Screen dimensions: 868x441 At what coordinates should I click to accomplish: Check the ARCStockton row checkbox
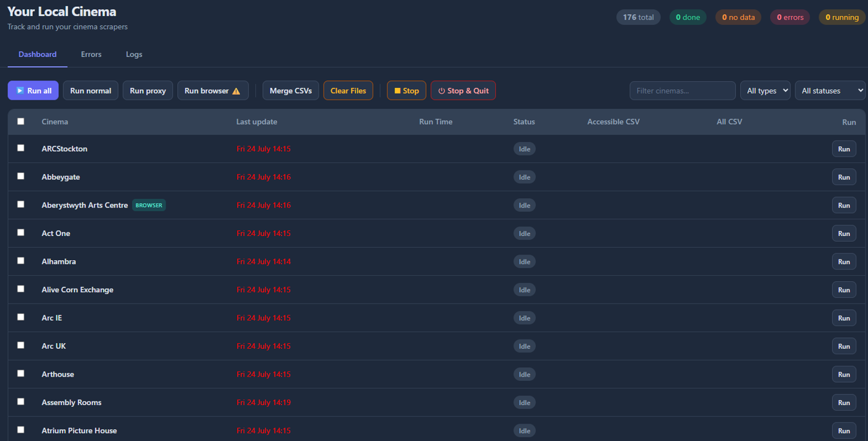[x=20, y=148]
